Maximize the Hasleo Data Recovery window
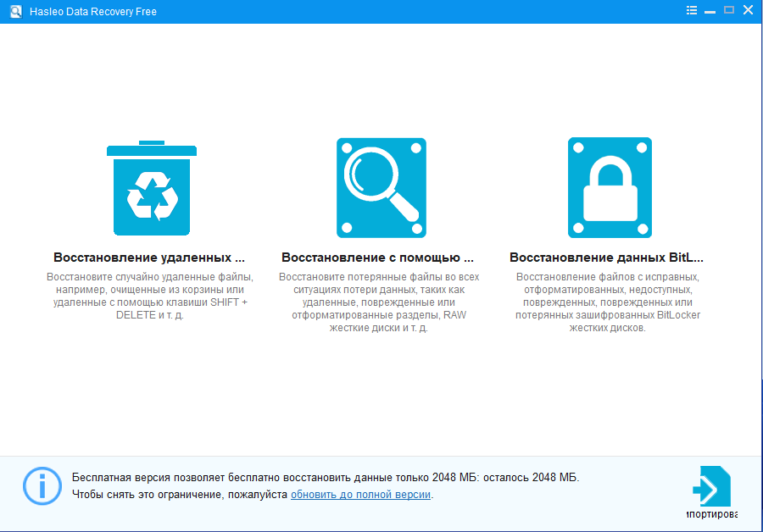 (x=729, y=10)
